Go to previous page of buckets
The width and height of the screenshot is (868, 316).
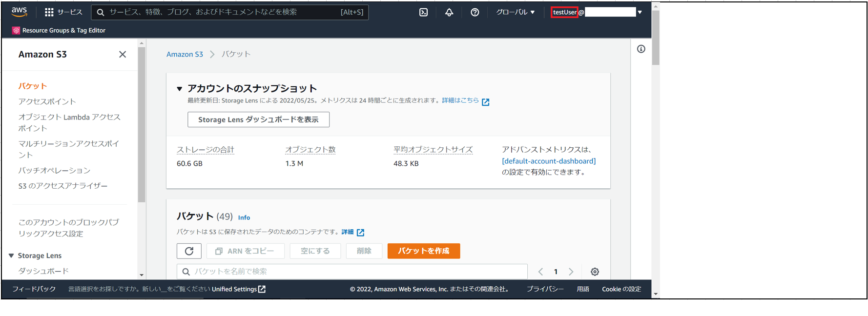click(540, 272)
